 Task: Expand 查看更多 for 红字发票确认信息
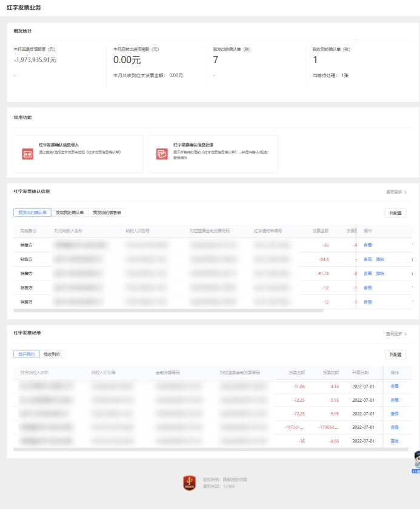pos(396,192)
